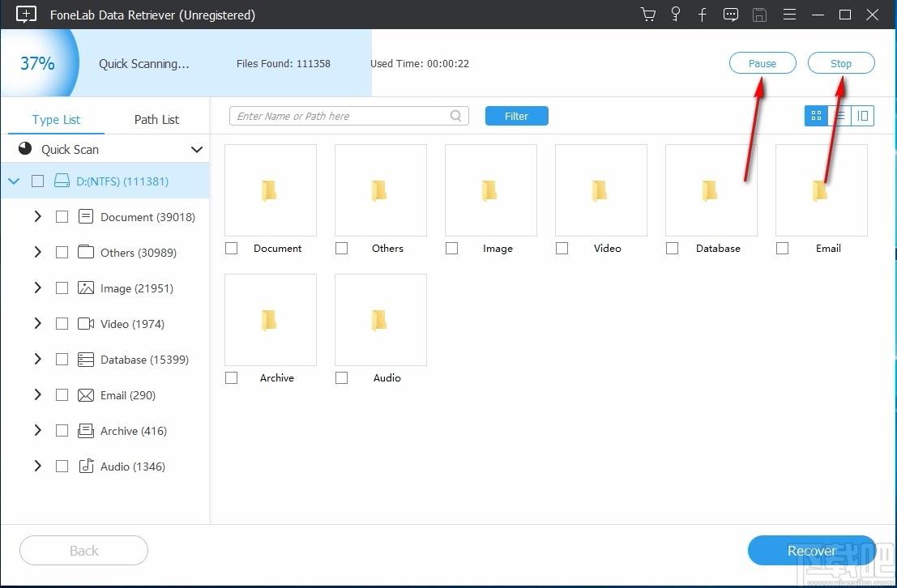Check the Document (39018) tree checkbox

click(x=62, y=217)
